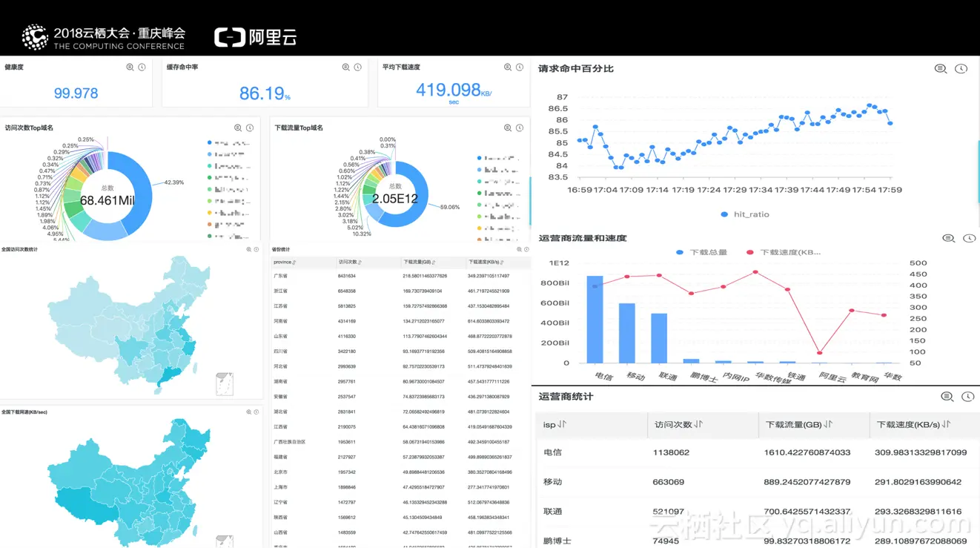Select the 广西壮族自治区 row in 省份统计
Viewport: 980px width, 548px height.
click(x=400, y=442)
